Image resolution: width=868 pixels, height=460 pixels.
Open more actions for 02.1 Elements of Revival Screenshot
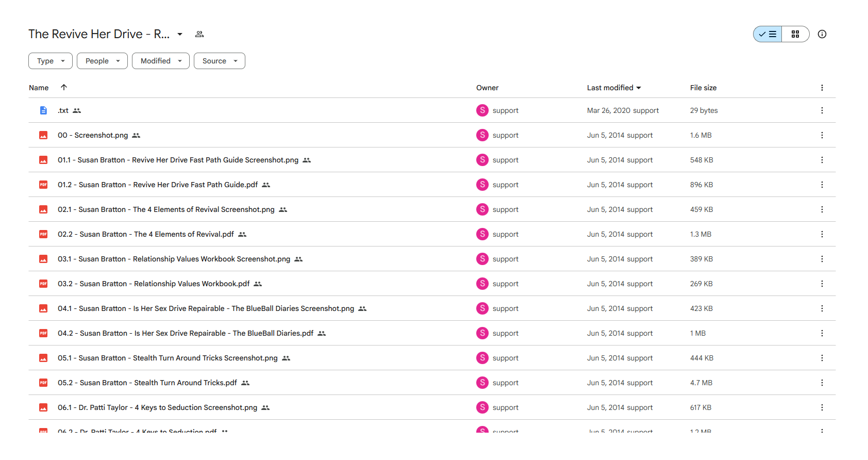tap(822, 209)
